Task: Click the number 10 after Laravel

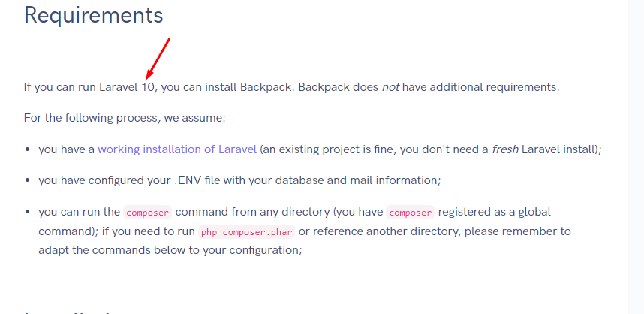Action: (x=148, y=87)
